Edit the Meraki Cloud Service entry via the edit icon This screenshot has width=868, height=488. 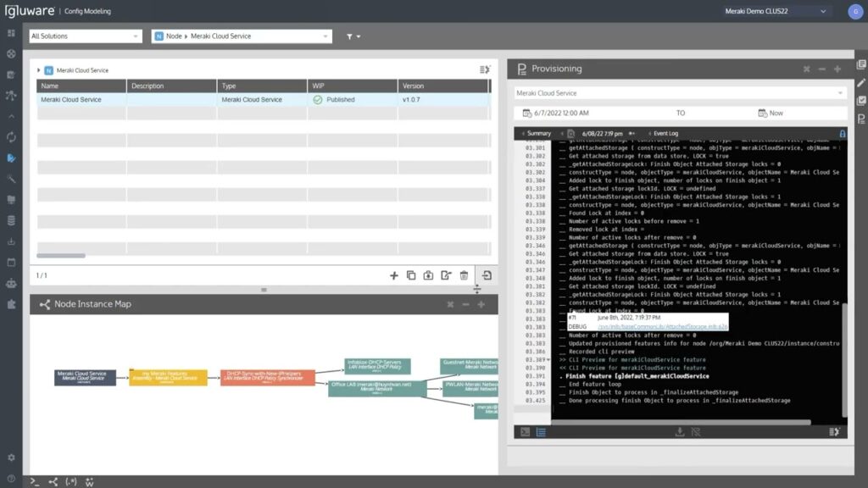[445, 275]
